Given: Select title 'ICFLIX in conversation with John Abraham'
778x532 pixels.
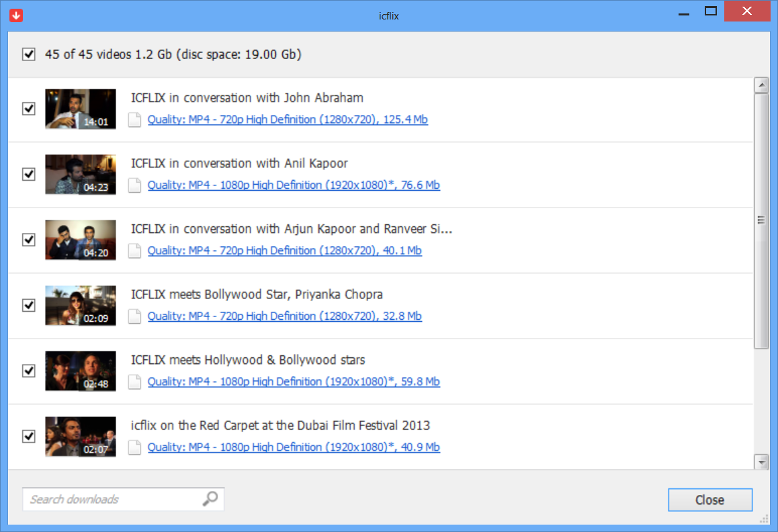Looking at the screenshot, I should [247, 98].
